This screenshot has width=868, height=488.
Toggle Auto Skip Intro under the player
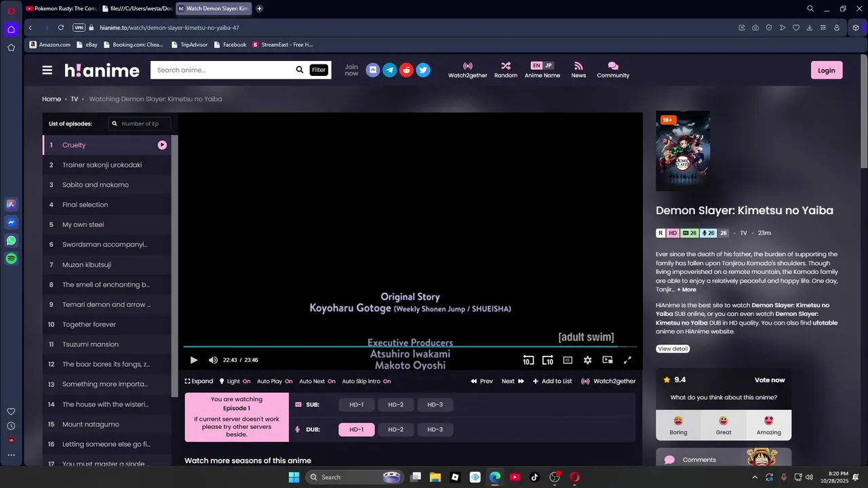(366, 381)
